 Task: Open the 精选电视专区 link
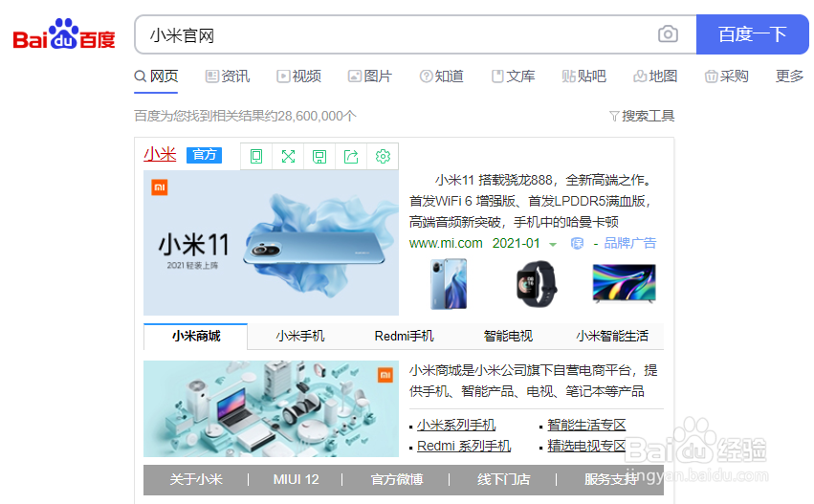[x=586, y=446]
